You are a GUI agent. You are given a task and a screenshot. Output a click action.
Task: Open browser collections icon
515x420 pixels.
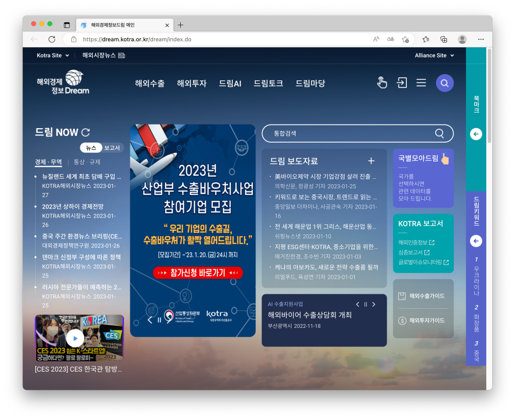pyautogui.click(x=444, y=40)
